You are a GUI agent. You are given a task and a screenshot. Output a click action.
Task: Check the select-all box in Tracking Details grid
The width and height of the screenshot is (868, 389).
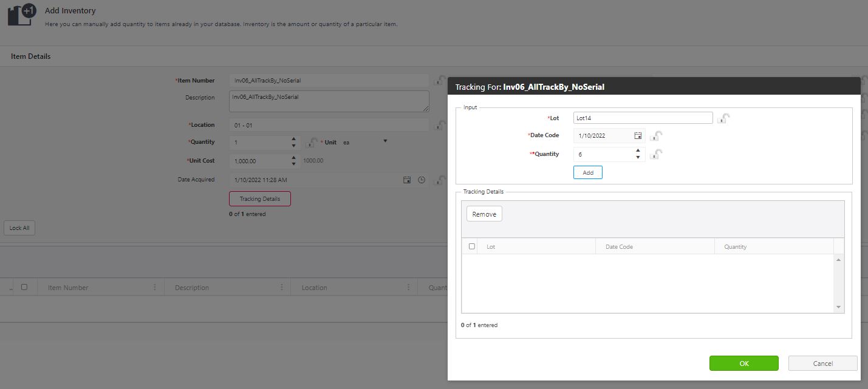tap(472, 246)
